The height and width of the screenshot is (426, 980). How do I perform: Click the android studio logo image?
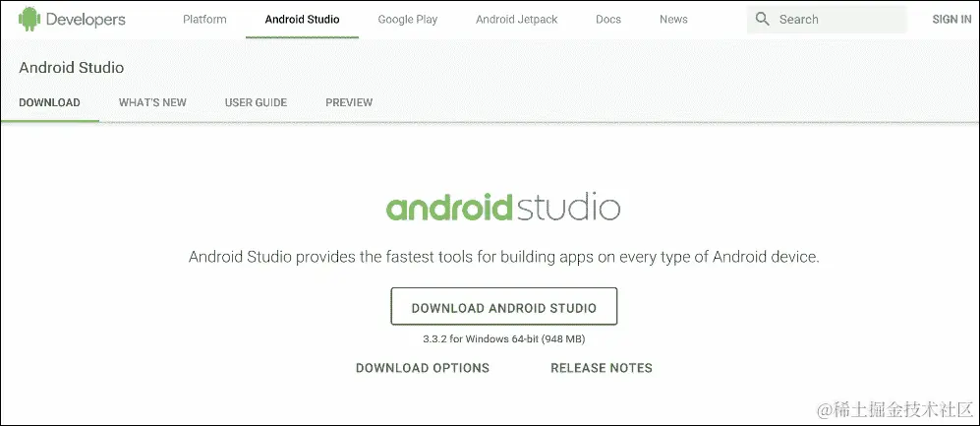coord(503,209)
